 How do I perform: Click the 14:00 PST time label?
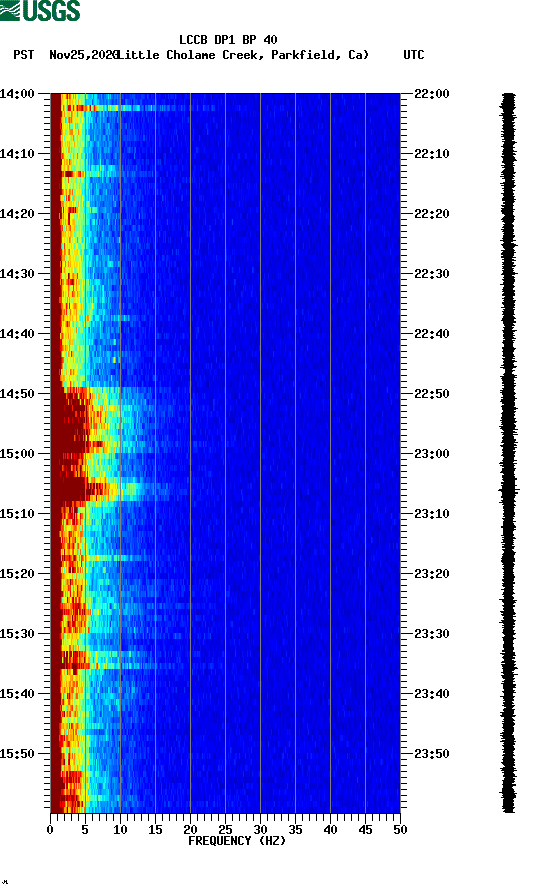[17, 94]
